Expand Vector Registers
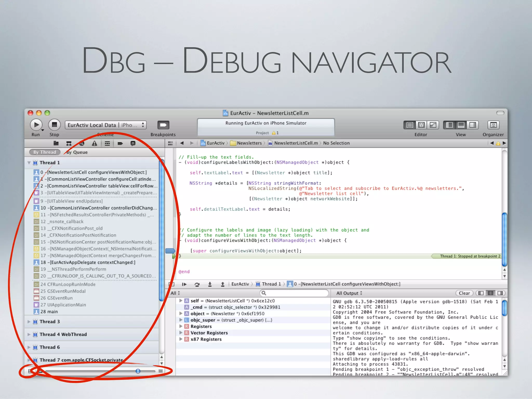 [181, 333]
